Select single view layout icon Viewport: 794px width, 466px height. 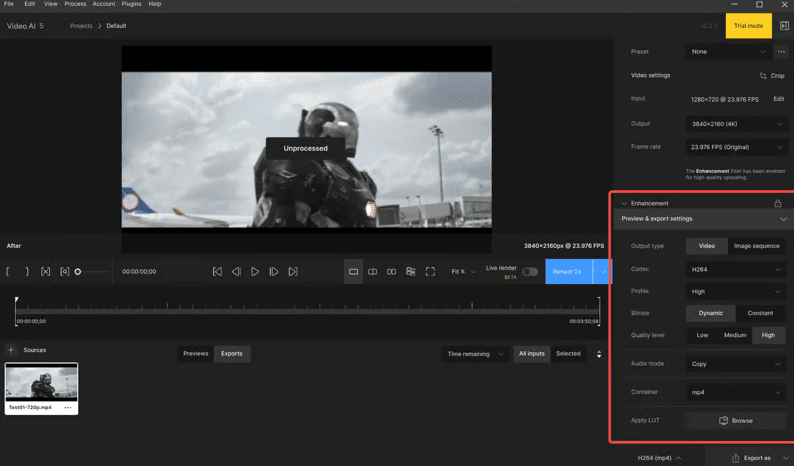pyautogui.click(x=353, y=272)
